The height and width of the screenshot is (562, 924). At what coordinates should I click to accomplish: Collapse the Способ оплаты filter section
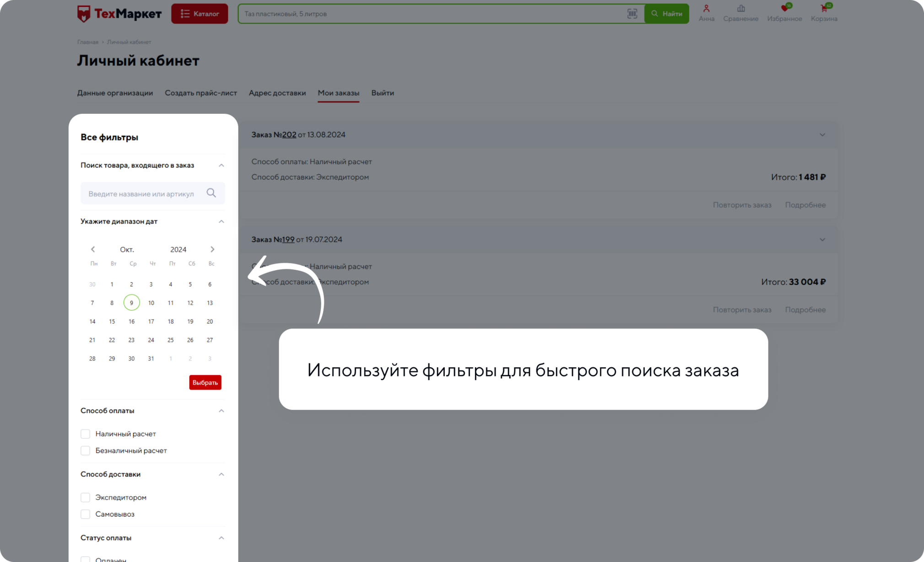[x=221, y=411]
